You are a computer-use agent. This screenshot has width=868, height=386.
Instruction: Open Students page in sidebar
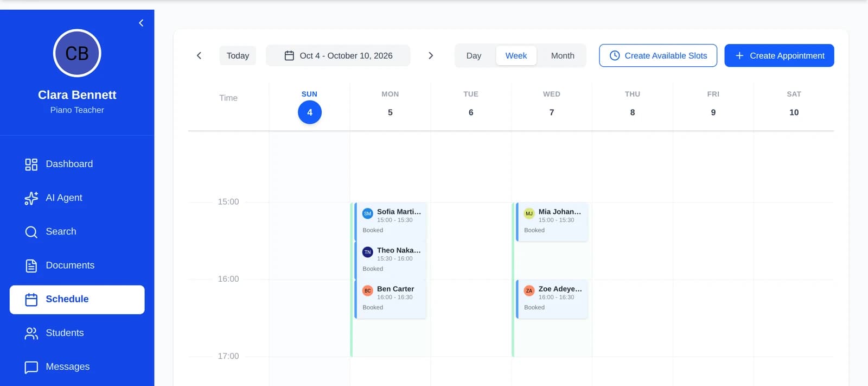77,333
